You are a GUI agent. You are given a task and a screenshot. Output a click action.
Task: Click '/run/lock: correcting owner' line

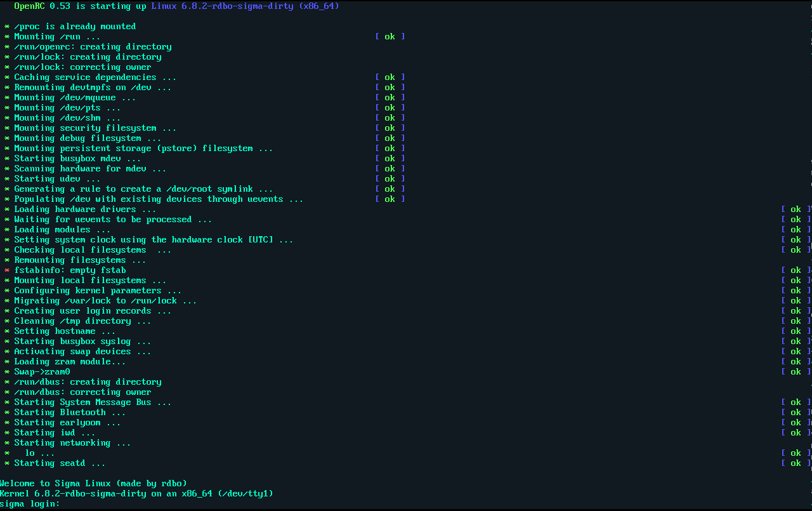(x=82, y=67)
